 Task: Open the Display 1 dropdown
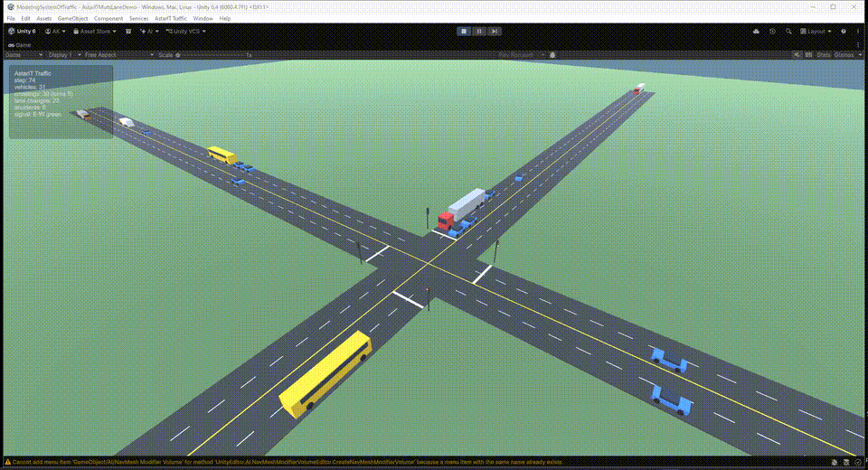point(65,55)
